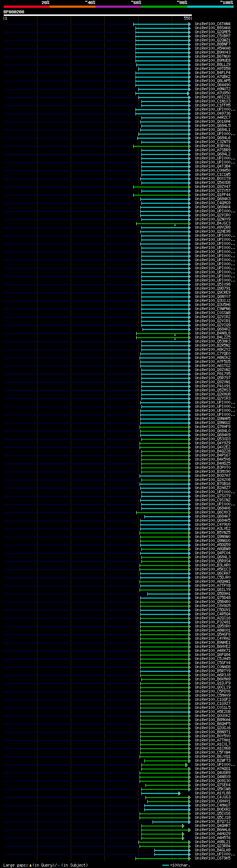Click the green ~80% identity legend segment
This screenshot has height=868, width=237.
pyautogui.click(x=164, y=7)
